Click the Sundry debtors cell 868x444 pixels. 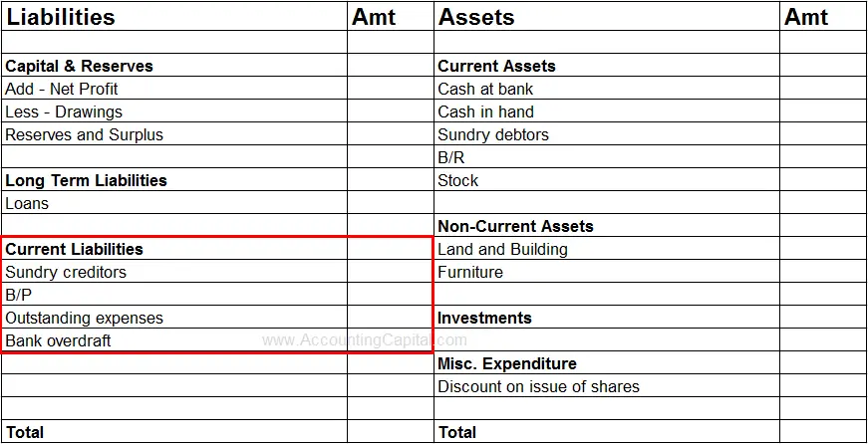(493, 134)
